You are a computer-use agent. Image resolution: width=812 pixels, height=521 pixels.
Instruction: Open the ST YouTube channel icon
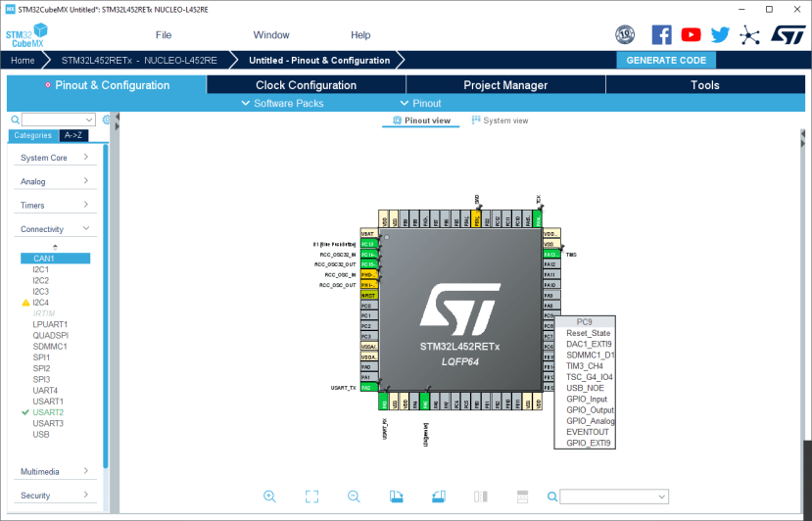pyautogui.click(x=691, y=34)
